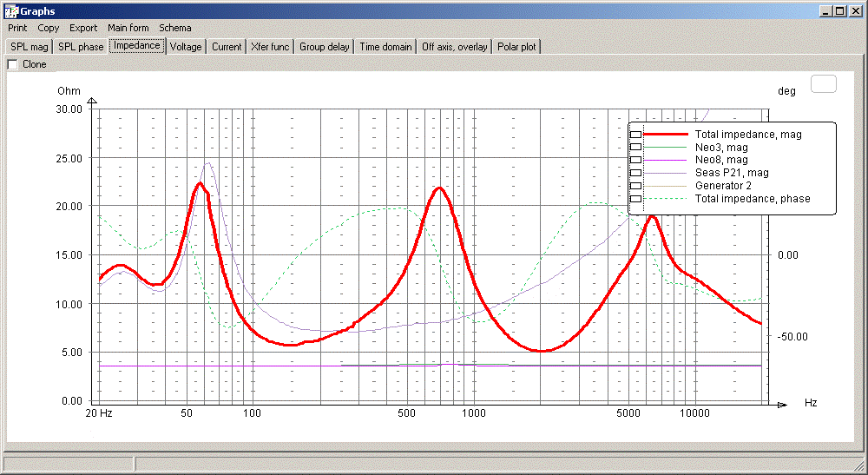Switch to the Time domain tab

pos(385,47)
